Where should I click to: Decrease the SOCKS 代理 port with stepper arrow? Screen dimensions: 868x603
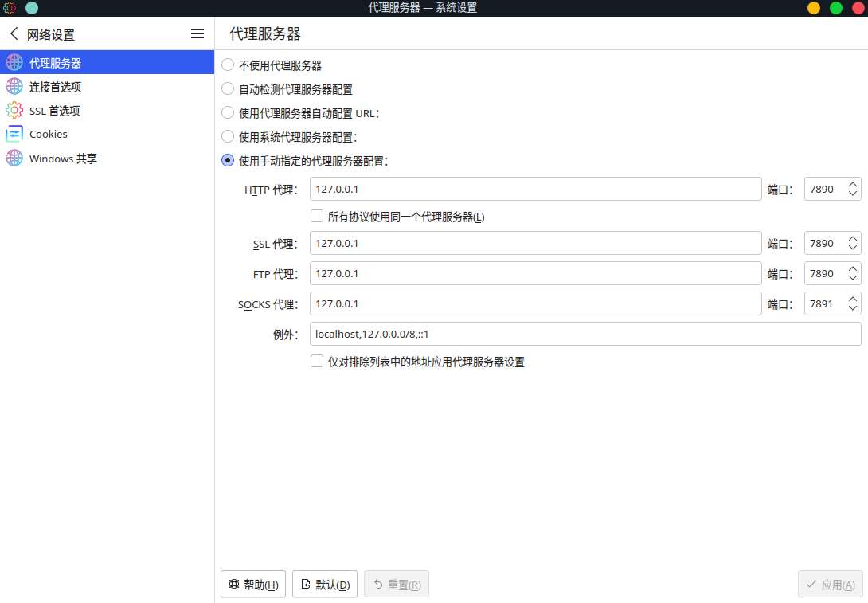point(853,308)
